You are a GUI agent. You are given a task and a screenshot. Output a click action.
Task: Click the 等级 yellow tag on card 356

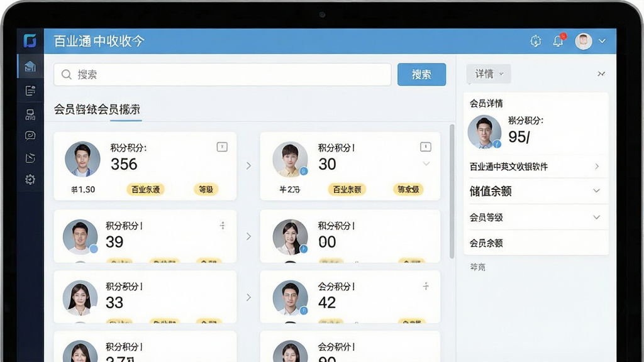[206, 189]
